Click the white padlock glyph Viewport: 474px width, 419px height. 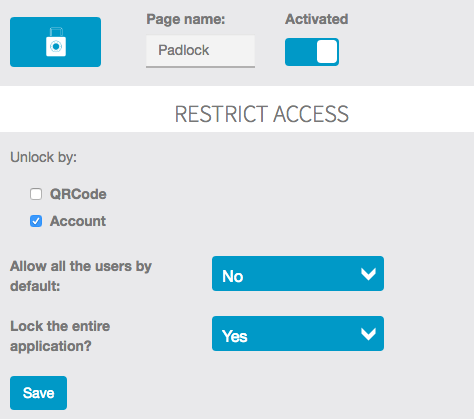pyautogui.click(x=56, y=42)
